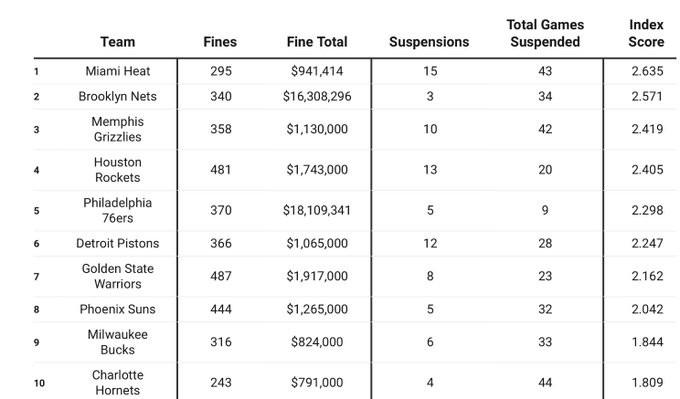The image size is (680, 399).
Task: Select the Houston Rockets team cell
Action: (118, 170)
